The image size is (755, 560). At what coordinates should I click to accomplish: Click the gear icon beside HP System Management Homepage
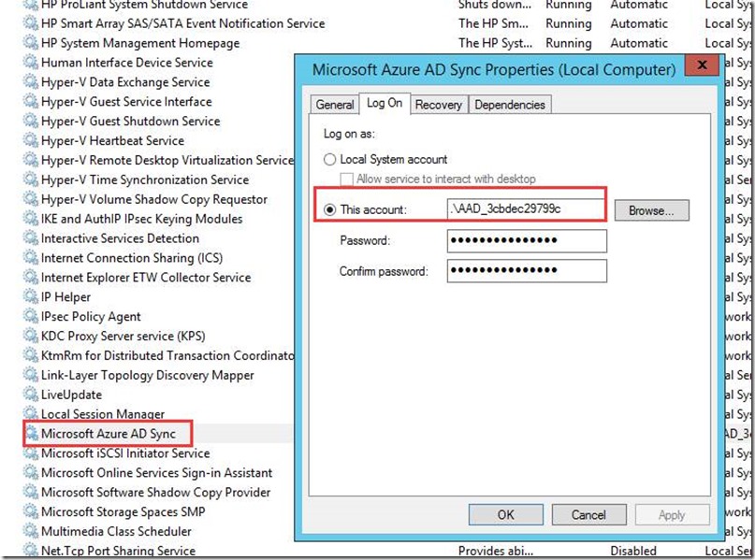(x=30, y=43)
